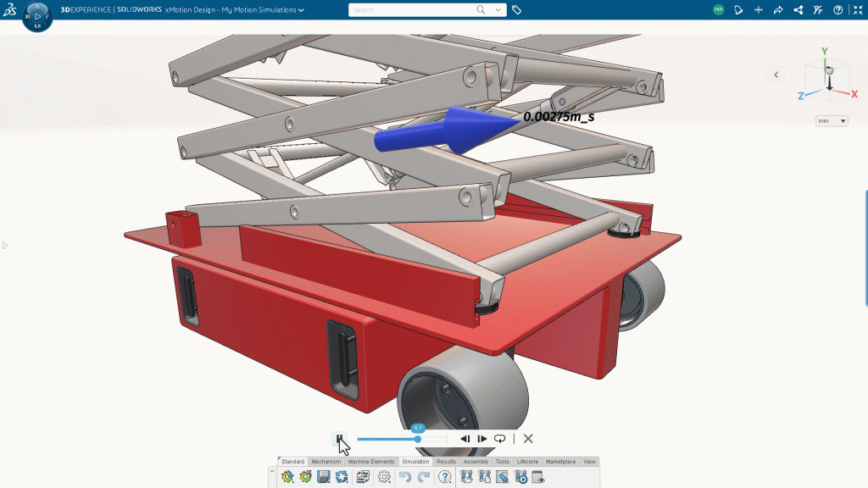Open the 3DEXPERIENCE compass

click(x=37, y=16)
